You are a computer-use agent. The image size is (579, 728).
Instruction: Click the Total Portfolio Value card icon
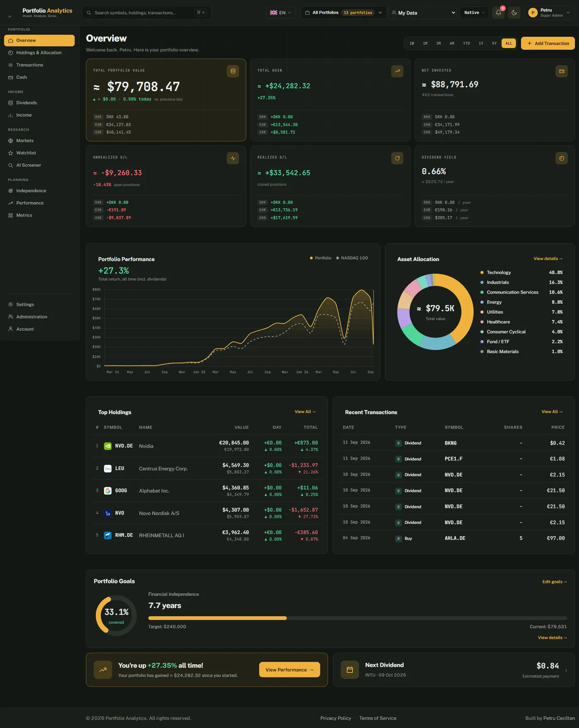point(233,71)
